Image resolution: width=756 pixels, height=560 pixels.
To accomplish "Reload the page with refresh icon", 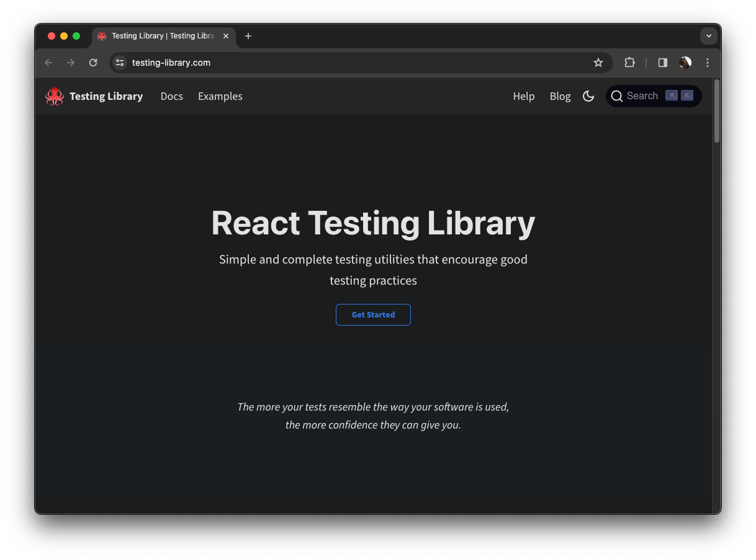I will click(93, 63).
